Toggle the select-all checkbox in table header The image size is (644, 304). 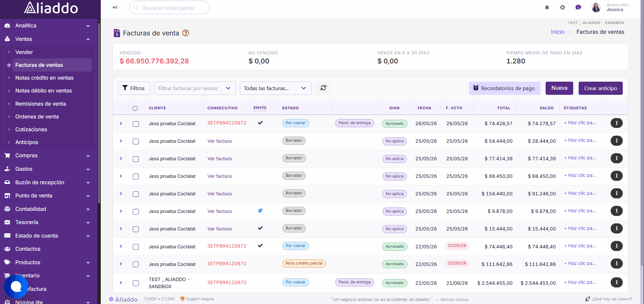[135, 108]
